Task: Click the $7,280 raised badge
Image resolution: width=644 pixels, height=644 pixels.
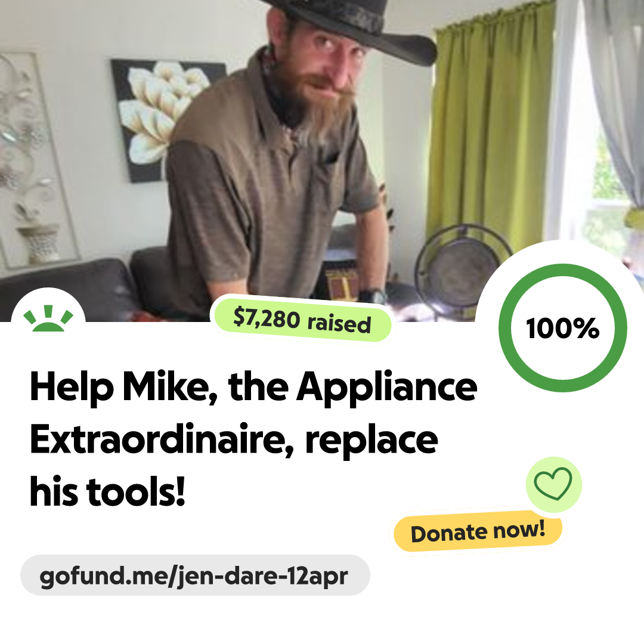Action: [x=302, y=320]
